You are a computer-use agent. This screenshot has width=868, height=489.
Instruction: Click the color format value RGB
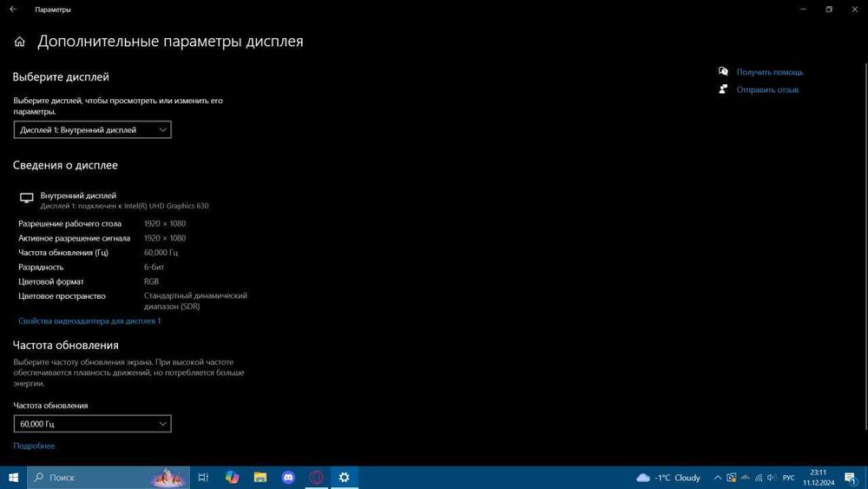tap(151, 281)
